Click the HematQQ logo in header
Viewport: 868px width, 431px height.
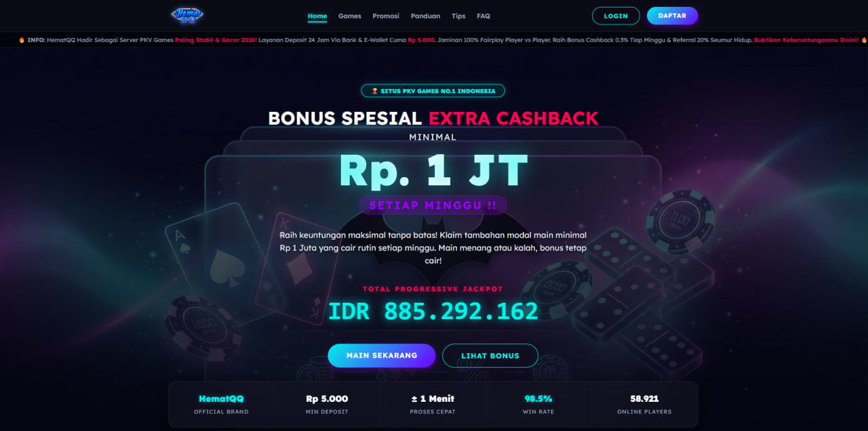pyautogui.click(x=187, y=15)
